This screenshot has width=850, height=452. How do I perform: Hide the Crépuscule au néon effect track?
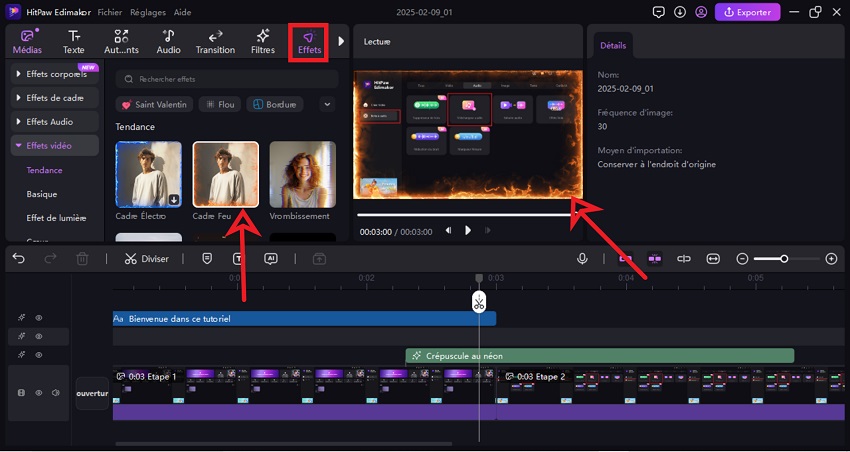[x=39, y=355]
